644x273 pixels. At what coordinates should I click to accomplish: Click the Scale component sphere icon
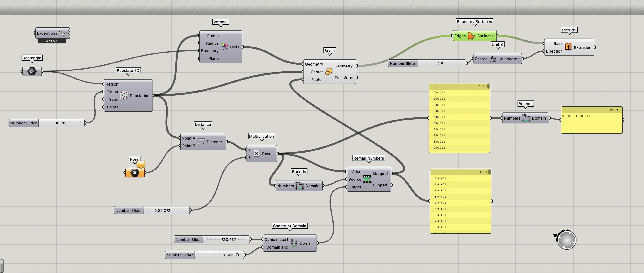pyautogui.click(x=329, y=71)
